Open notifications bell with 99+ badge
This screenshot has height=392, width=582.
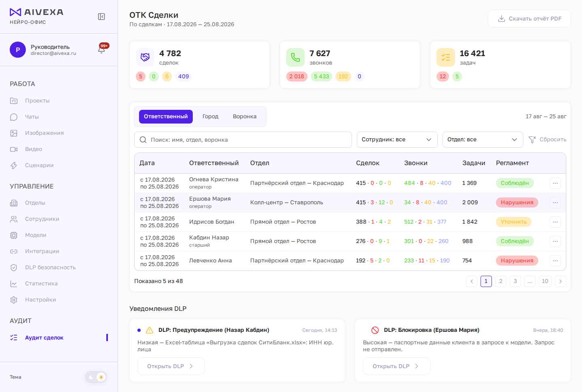tap(102, 49)
